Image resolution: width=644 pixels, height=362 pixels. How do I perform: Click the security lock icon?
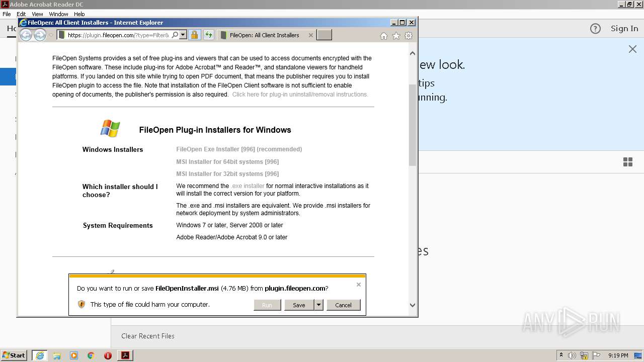(x=194, y=35)
